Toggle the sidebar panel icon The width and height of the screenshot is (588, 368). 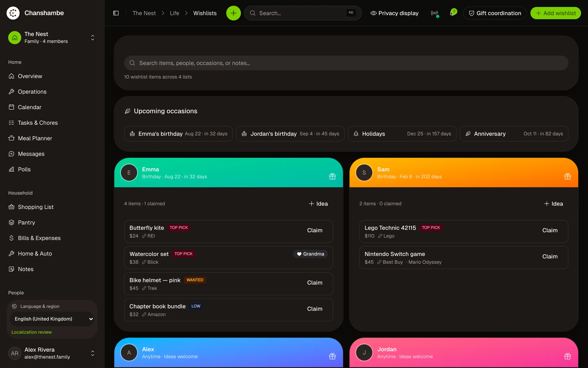pos(116,13)
